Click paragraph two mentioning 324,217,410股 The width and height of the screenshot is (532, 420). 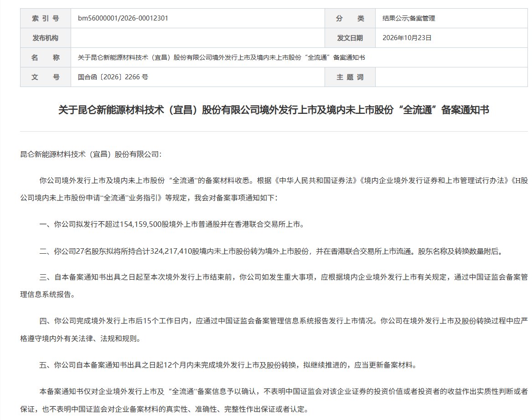tap(271, 251)
